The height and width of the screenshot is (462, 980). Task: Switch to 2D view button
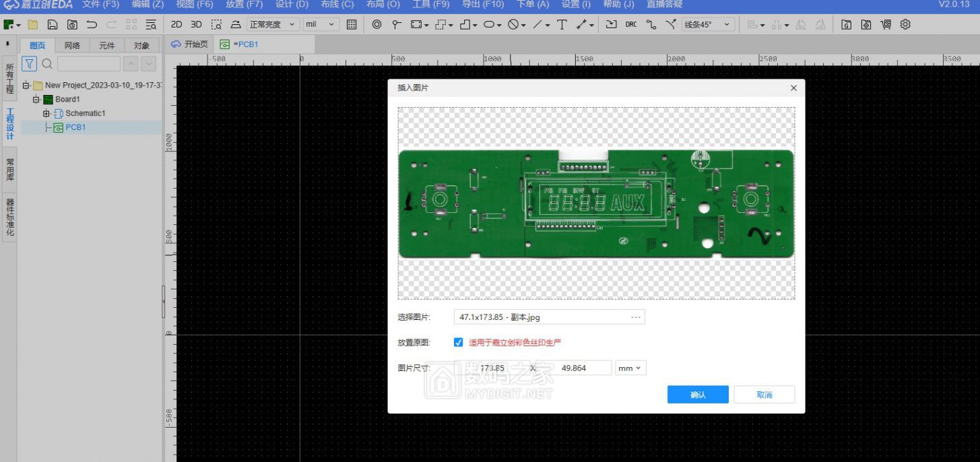(176, 24)
